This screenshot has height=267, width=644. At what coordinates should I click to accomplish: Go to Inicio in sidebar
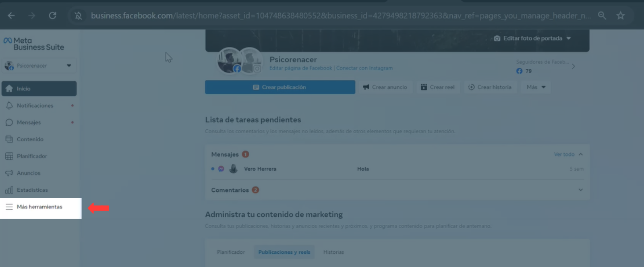39,89
